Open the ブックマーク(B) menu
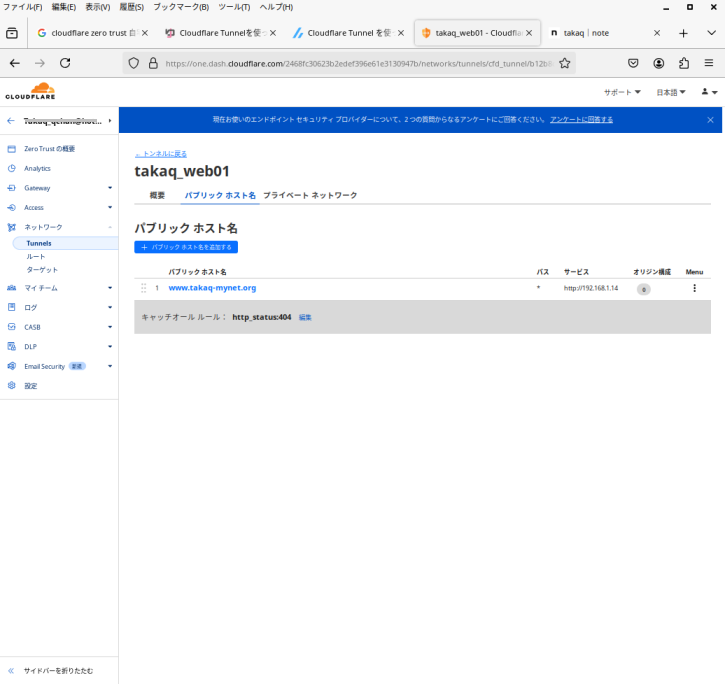Screen dimensions: 725x684 pos(181,7)
